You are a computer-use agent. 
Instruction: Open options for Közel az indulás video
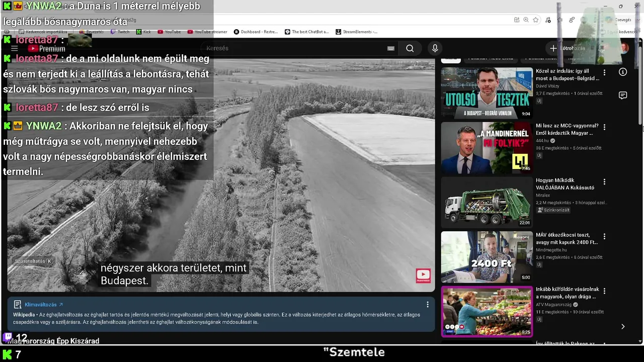coord(604,72)
